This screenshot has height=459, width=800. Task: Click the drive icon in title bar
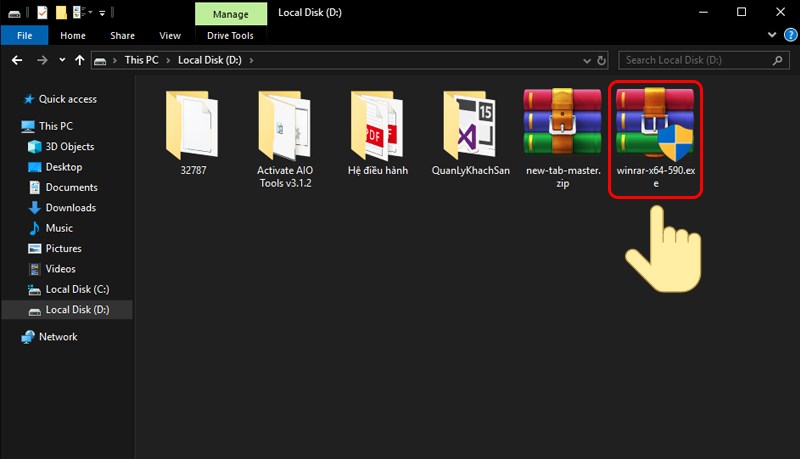click(14, 13)
